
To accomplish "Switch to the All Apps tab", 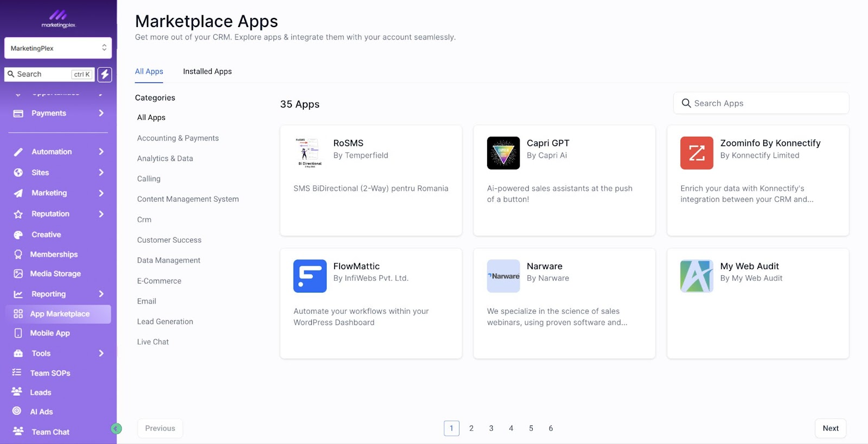I will pos(149,72).
